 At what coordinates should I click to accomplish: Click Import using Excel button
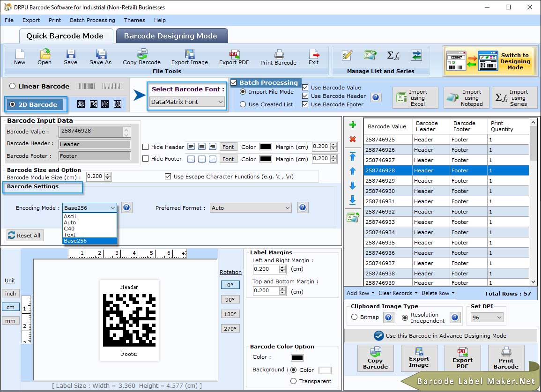pyautogui.click(x=415, y=98)
